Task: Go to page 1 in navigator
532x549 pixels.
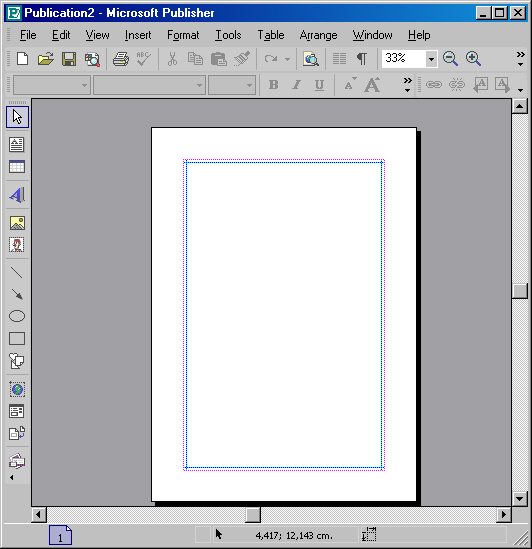Action: pyautogui.click(x=60, y=535)
